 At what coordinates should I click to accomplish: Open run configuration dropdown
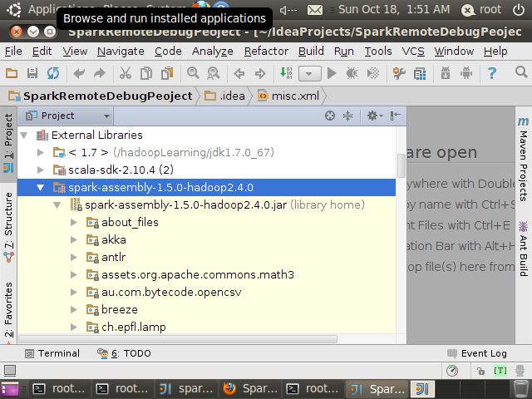click(309, 73)
